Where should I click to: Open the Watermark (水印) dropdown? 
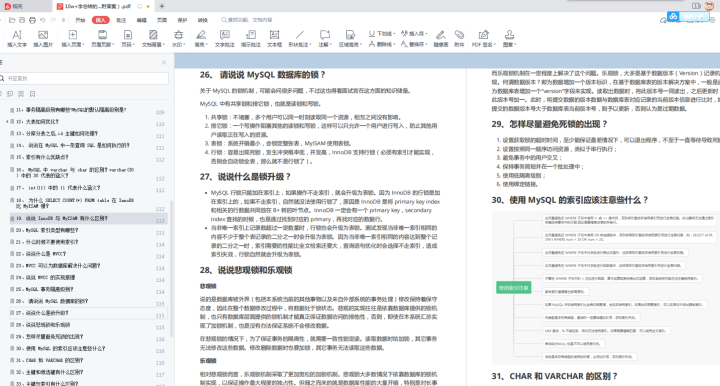[178, 39]
